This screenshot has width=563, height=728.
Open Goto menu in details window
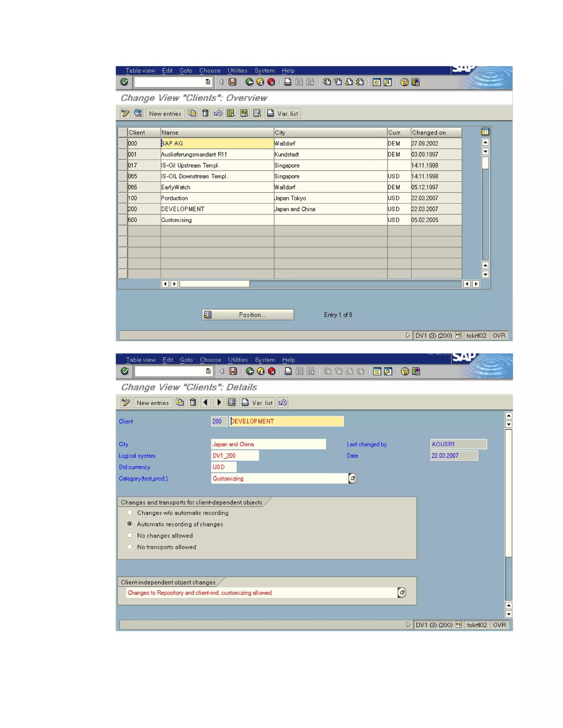[x=186, y=360]
